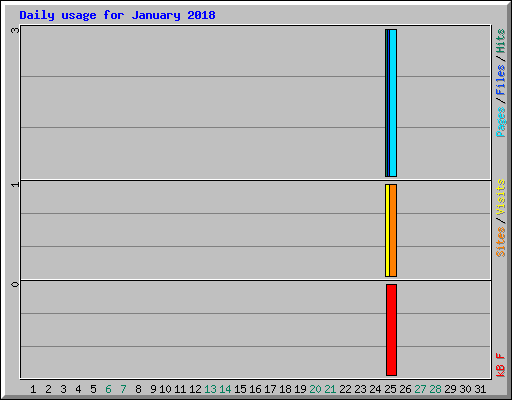The image size is (512, 400).
Task: Click green weekend day '27' on the x-axis
Action: click(x=420, y=389)
